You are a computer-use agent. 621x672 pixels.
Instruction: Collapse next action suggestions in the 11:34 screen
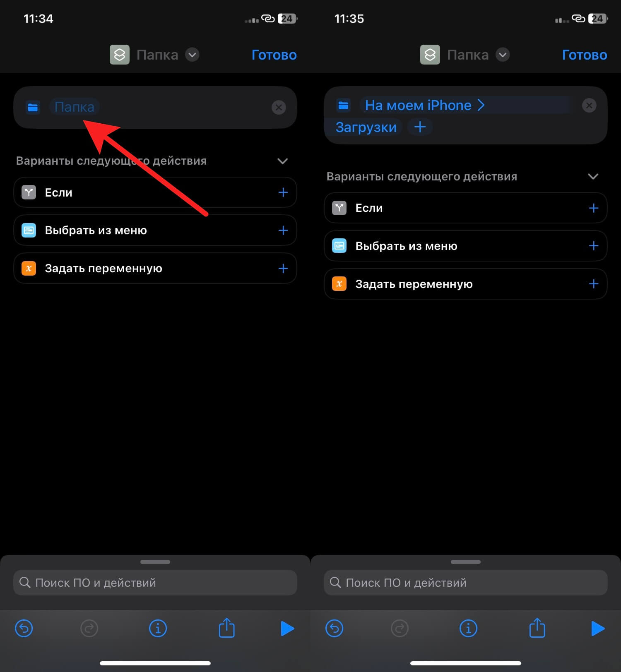(x=282, y=161)
